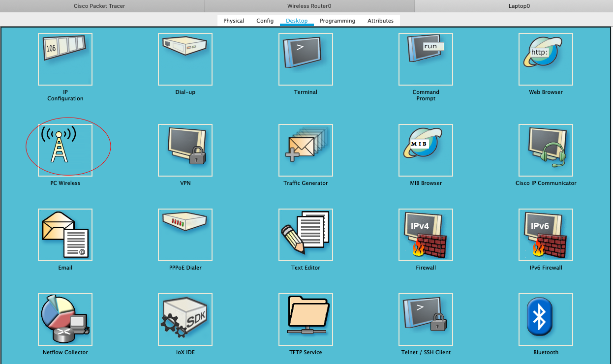Click the "Text Editor" label

point(306,268)
